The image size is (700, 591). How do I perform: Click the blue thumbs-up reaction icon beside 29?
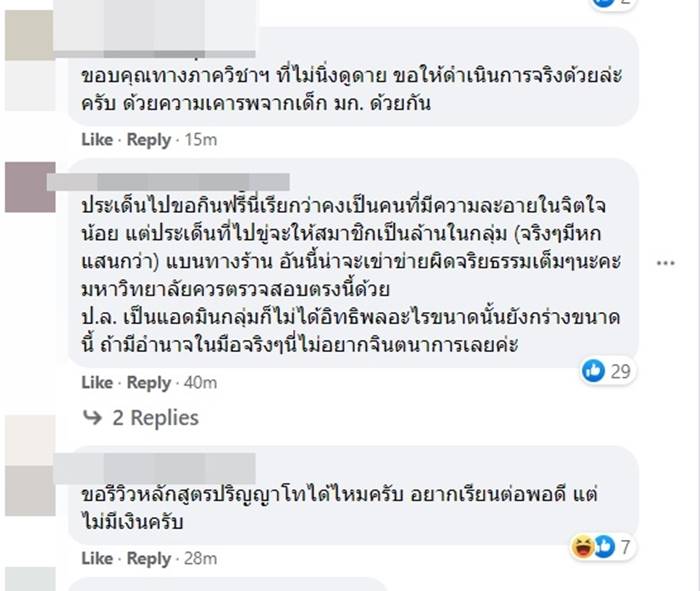pos(593,371)
